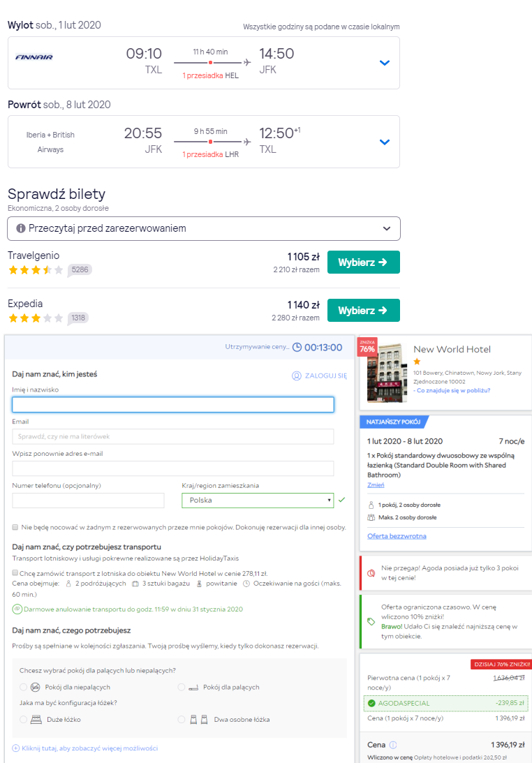Select 'Duże łóżko' radio button
This screenshot has width=532, height=763.
click(x=23, y=719)
